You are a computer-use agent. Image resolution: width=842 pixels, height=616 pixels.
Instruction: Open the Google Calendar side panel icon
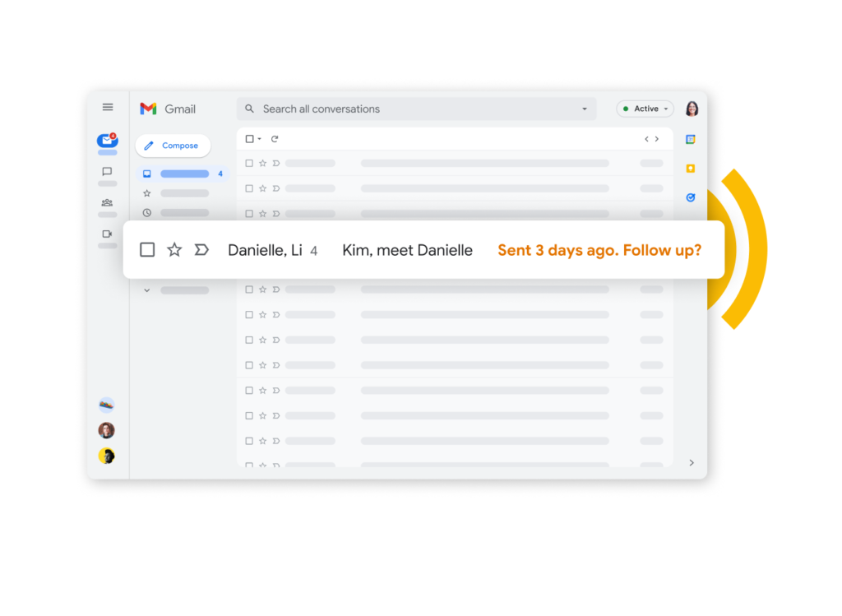point(691,140)
